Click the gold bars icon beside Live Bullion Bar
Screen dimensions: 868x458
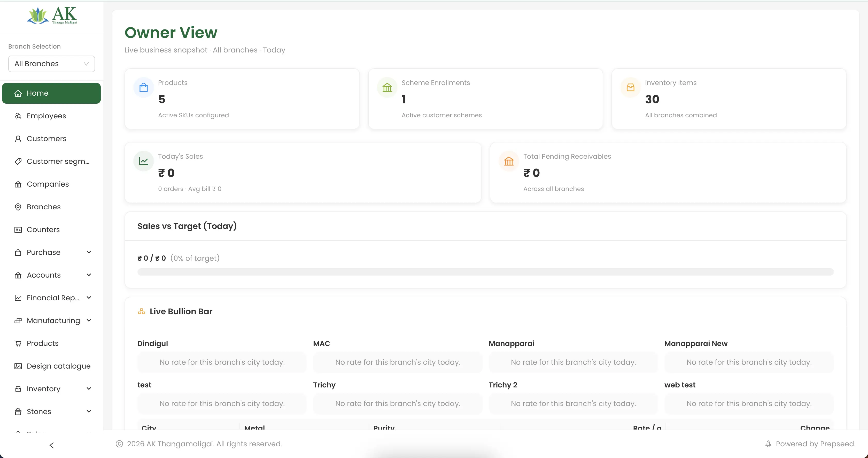[x=142, y=311]
